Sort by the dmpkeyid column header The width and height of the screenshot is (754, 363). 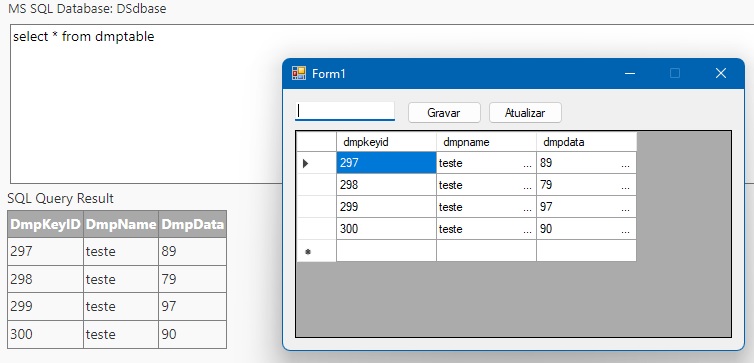click(x=386, y=142)
